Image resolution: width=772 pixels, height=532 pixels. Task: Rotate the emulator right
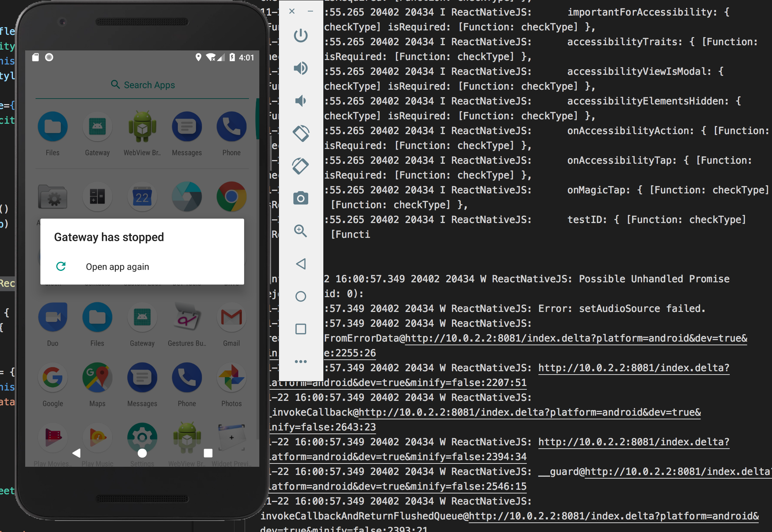pos(300,166)
